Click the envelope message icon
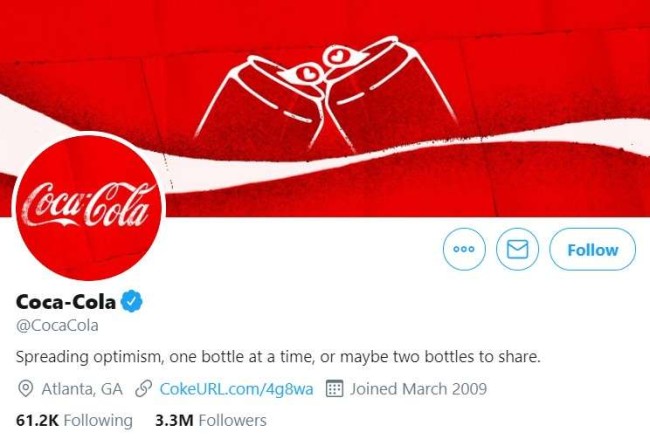650x439 pixels. pyautogui.click(x=517, y=250)
